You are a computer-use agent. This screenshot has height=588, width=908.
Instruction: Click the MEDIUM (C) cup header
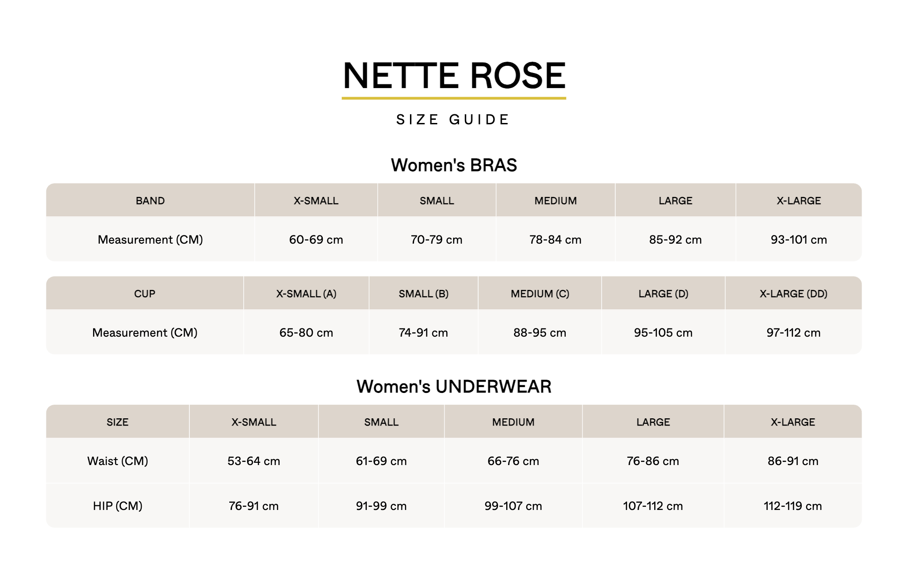coord(540,294)
